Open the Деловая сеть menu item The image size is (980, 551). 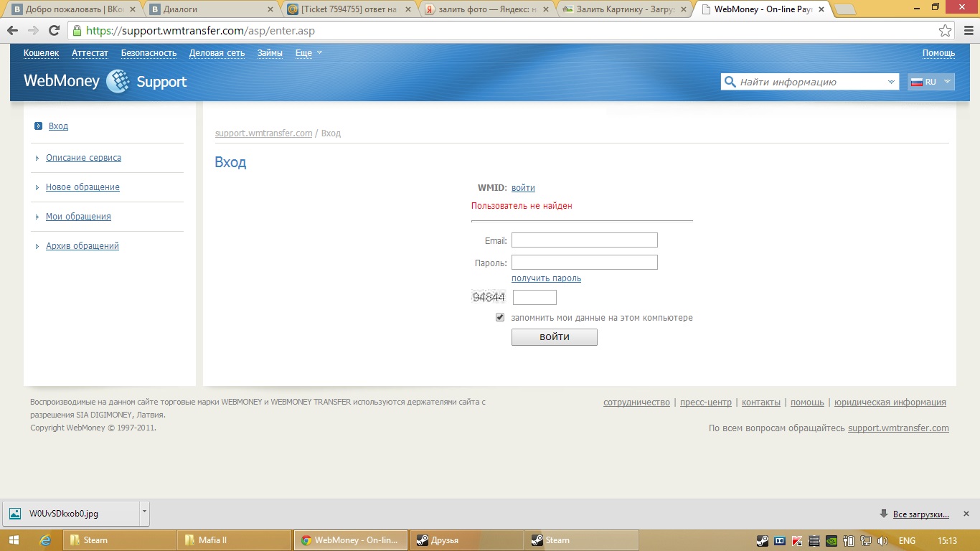pos(217,53)
